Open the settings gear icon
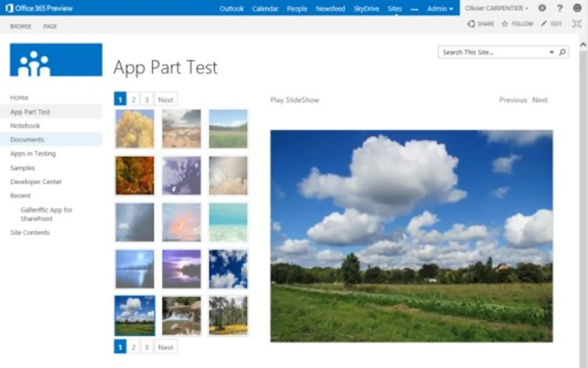 (x=542, y=8)
